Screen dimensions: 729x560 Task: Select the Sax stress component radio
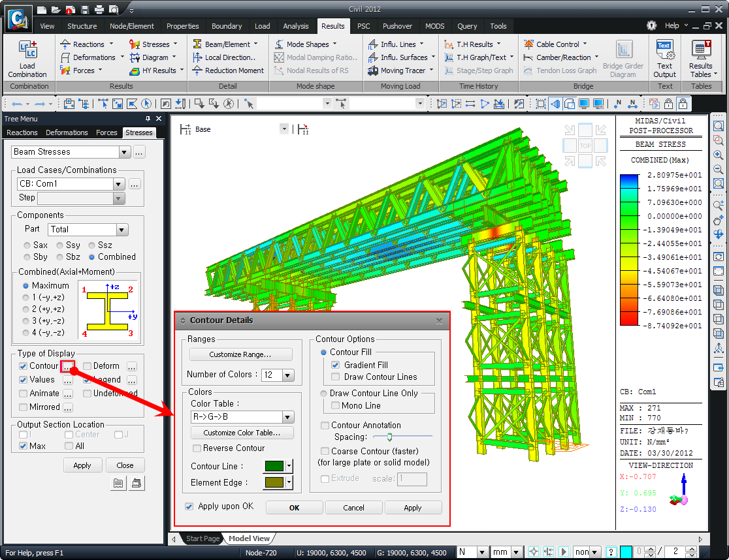pos(27,245)
